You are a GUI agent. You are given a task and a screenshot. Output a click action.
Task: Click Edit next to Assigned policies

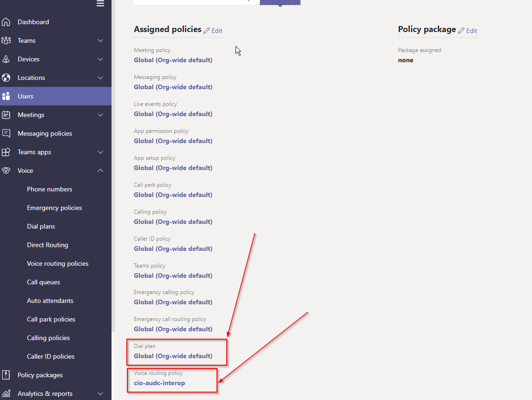(x=217, y=31)
